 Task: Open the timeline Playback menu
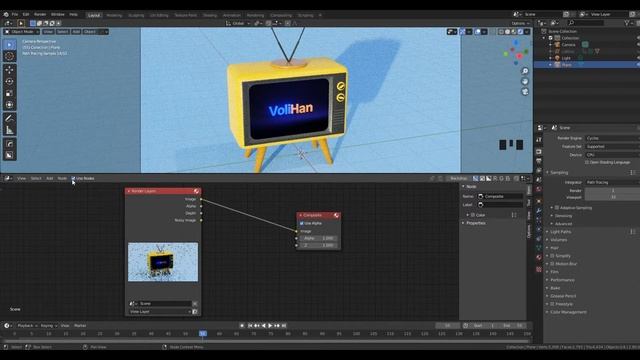tap(27, 326)
